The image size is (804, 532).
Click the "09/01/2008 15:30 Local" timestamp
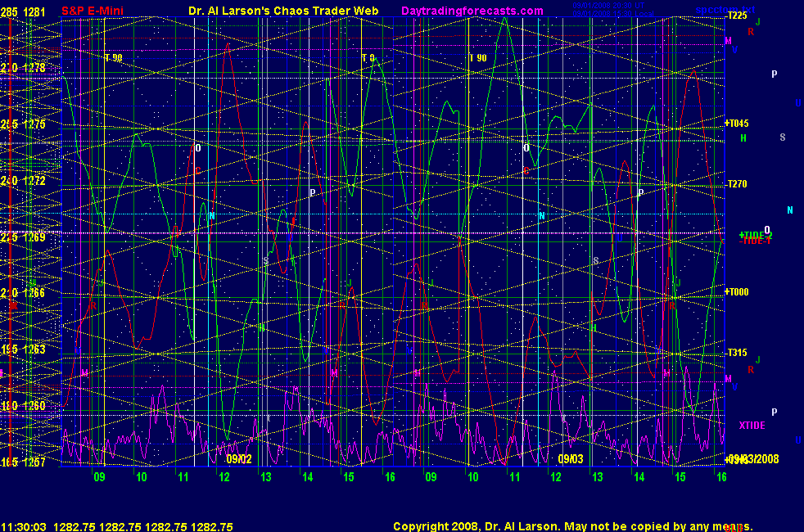pos(612,13)
